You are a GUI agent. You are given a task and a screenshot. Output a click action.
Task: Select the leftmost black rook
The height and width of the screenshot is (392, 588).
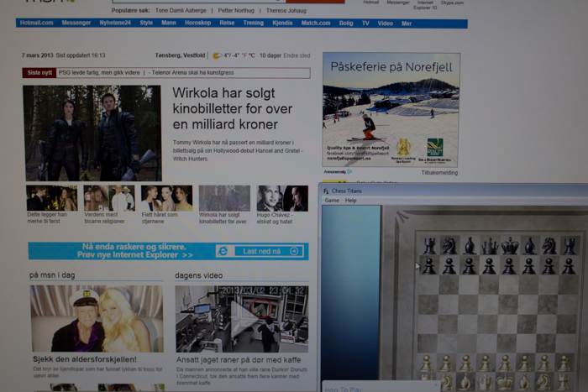[x=429, y=246]
